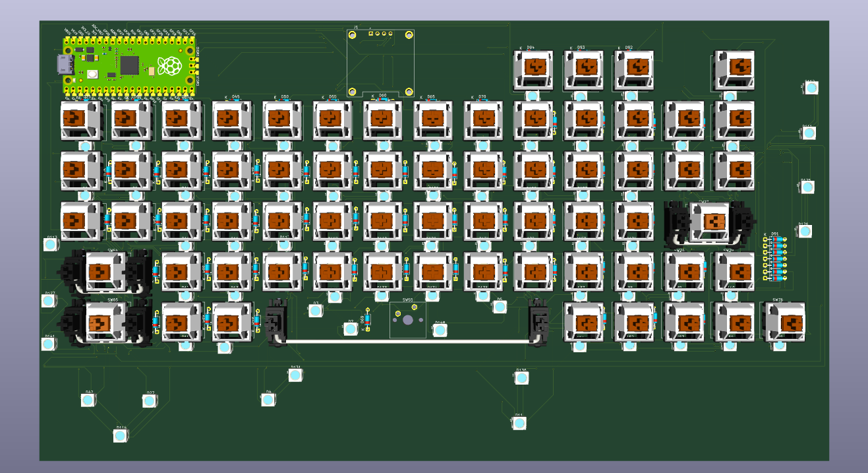Click the micro-USB connector on the Pico
868x473 pixels.
pyautogui.click(x=66, y=65)
